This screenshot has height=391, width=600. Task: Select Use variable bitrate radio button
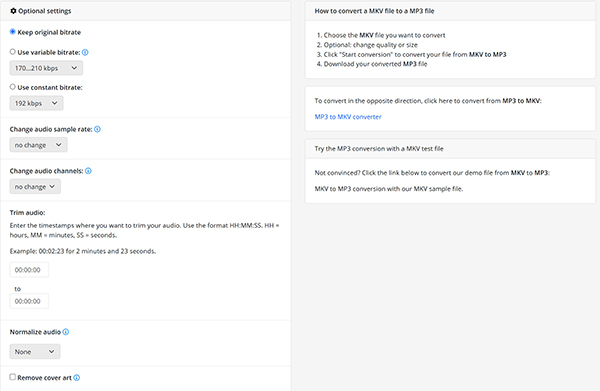tap(13, 52)
